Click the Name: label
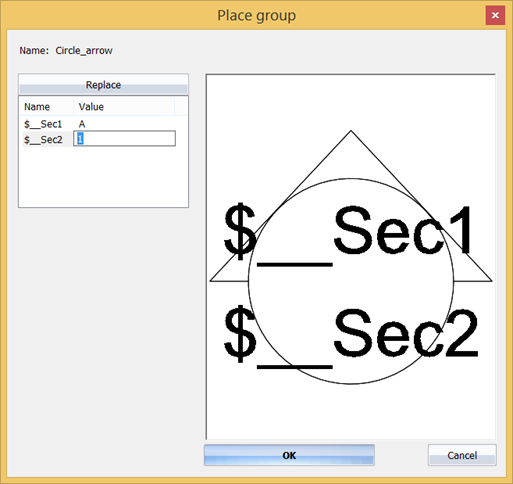Image resolution: width=513 pixels, height=484 pixels. pyautogui.click(x=34, y=51)
